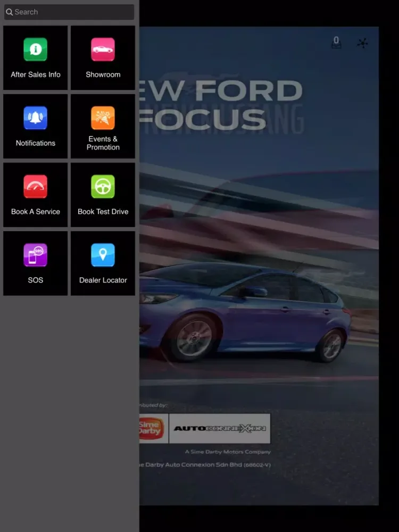
Task: Tap the Auto Connexion logo
Action: 220,428
